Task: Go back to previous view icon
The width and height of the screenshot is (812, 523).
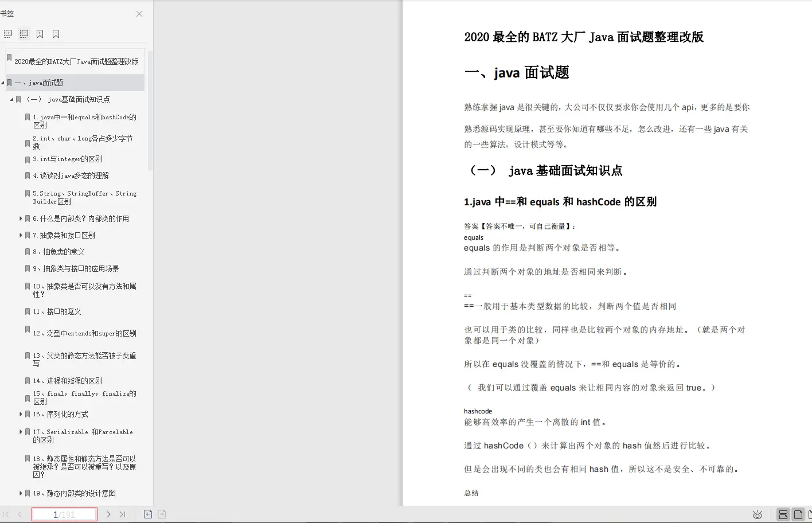Action: point(148,514)
